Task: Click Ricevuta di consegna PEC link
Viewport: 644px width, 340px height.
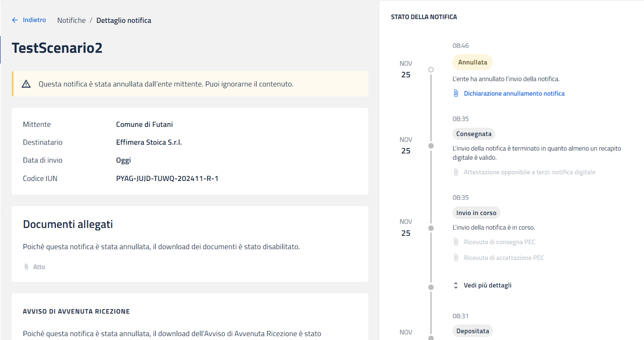Action: [x=499, y=242]
